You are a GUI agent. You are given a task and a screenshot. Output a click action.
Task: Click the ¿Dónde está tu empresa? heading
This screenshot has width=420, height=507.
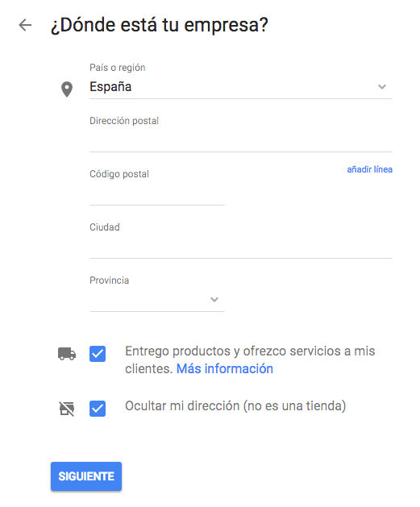click(x=160, y=25)
